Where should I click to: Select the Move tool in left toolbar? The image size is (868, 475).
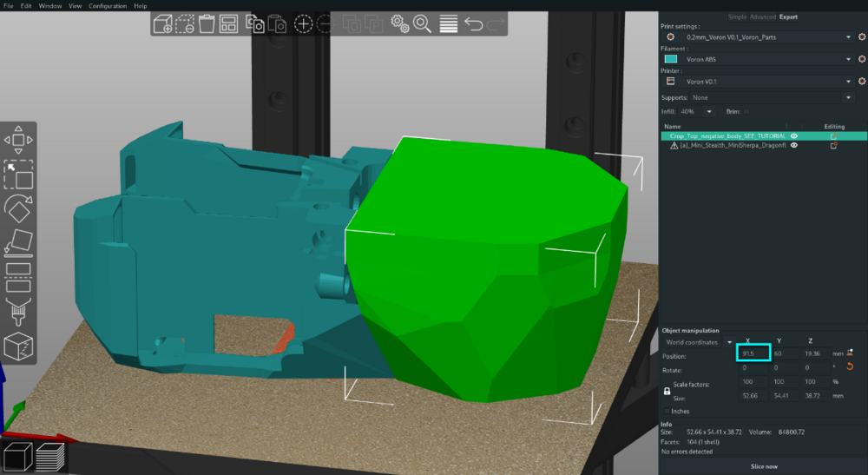18,140
